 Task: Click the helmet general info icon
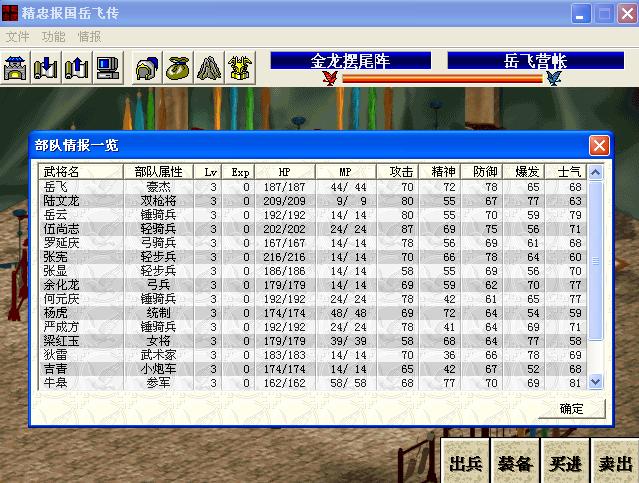pyautogui.click(x=146, y=69)
